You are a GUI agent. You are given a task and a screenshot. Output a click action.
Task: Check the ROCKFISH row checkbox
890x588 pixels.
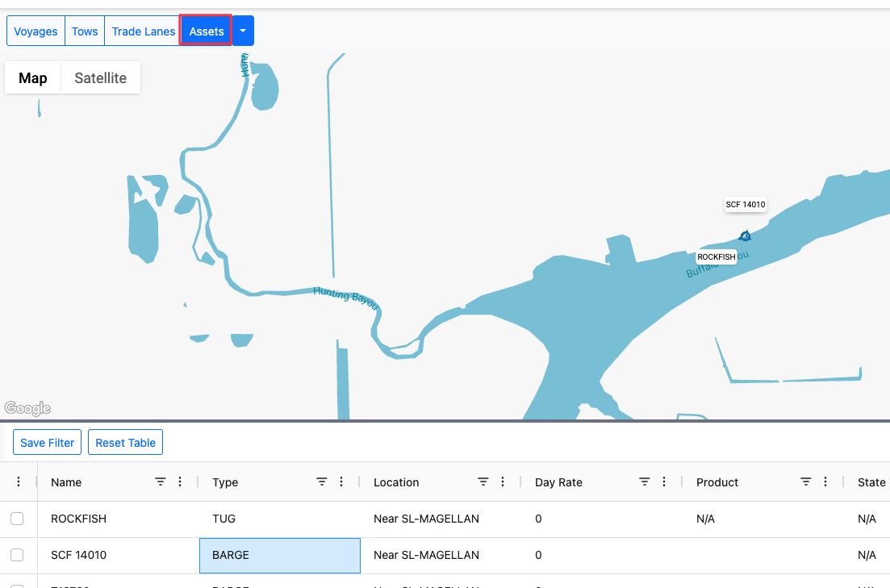pyautogui.click(x=17, y=518)
